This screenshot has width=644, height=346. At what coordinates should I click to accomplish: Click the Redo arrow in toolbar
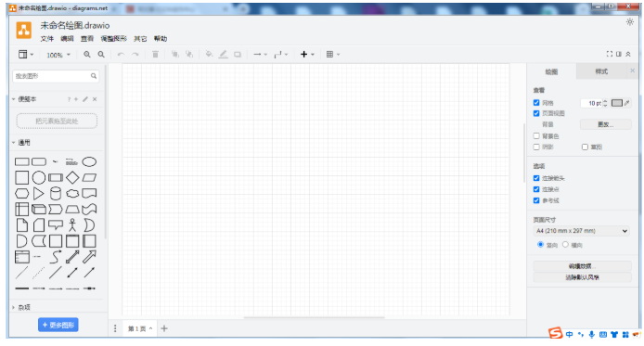(135, 54)
